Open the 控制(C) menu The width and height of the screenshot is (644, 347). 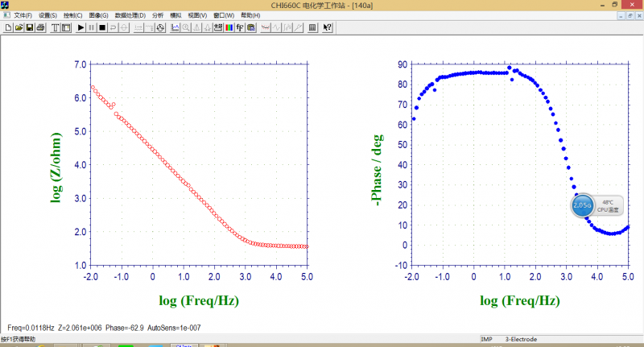click(72, 15)
